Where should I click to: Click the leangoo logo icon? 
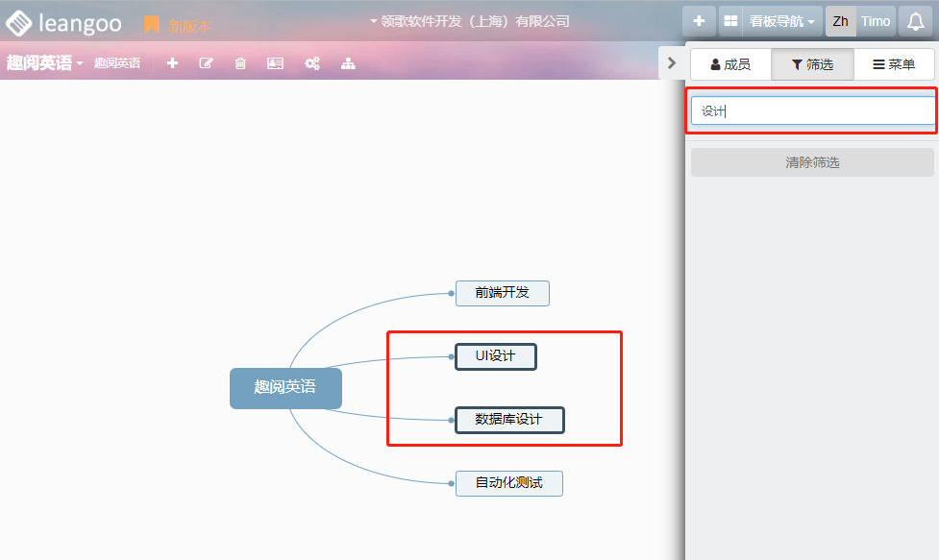pyautogui.click(x=18, y=23)
